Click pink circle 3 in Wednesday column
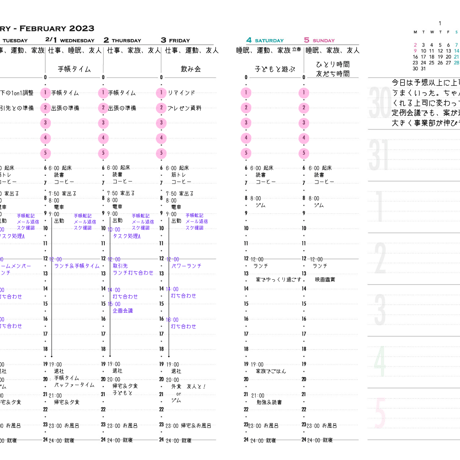 (x=45, y=123)
